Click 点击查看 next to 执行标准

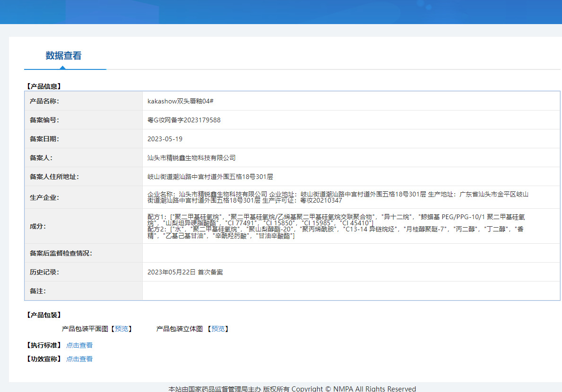pos(79,345)
